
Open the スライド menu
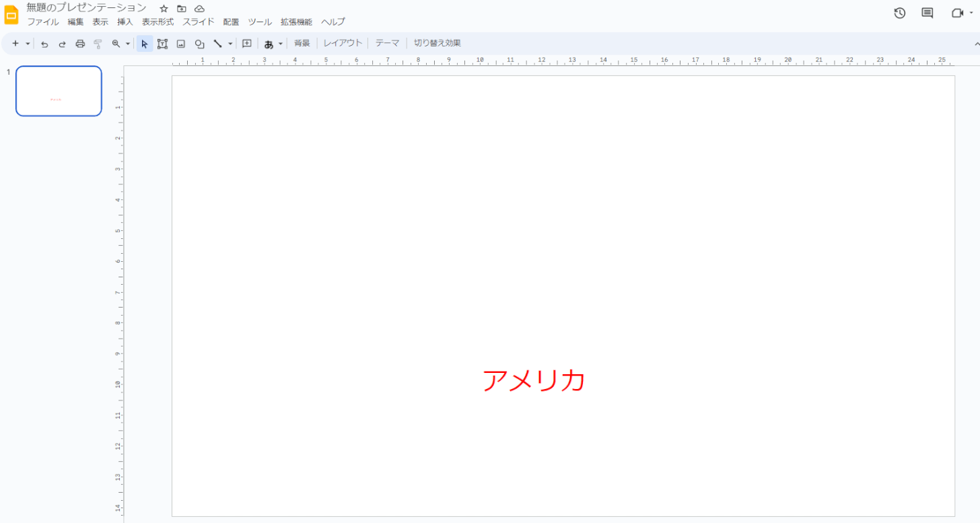(x=199, y=22)
